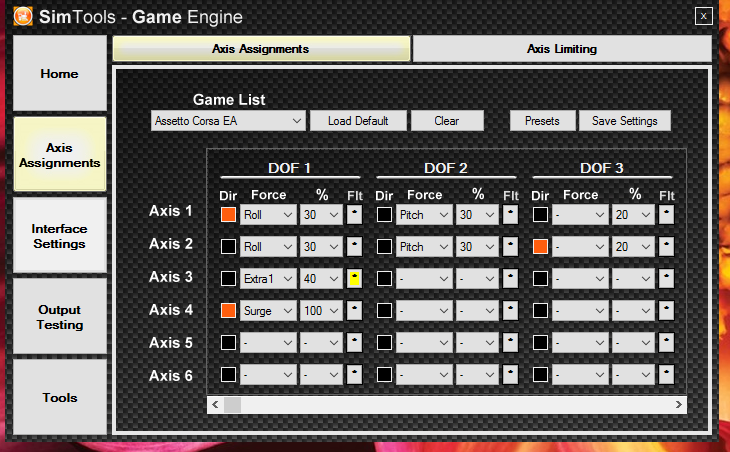Open Axis 1 DOF 1 percent dropdown (30)
This screenshot has width=730, height=452.
(321, 215)
